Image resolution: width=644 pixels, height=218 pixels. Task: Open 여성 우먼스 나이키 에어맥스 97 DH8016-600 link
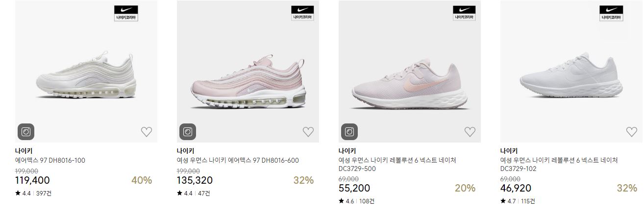(238, 160)
